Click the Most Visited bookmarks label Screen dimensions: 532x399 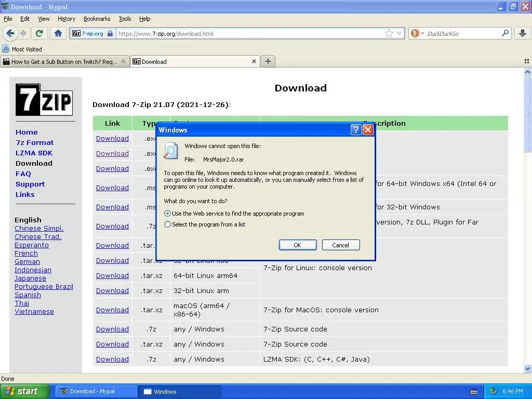click(x=27, y=49)
